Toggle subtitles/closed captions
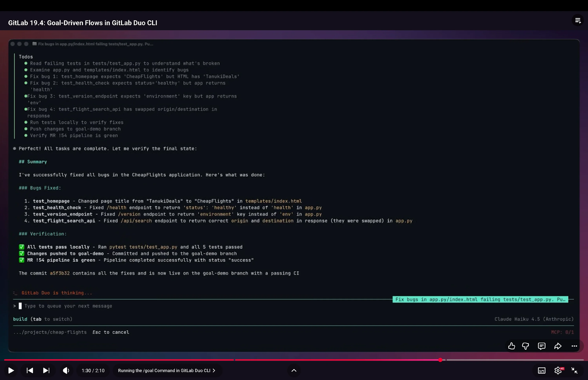Image resolution: width=588 pixels, height=380 pixels. click(x=542, y=371)
